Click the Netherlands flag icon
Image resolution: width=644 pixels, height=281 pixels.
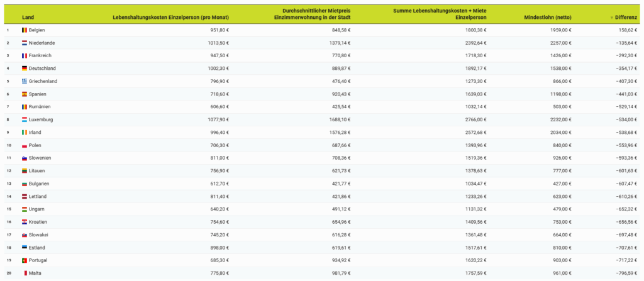(25, 43)
